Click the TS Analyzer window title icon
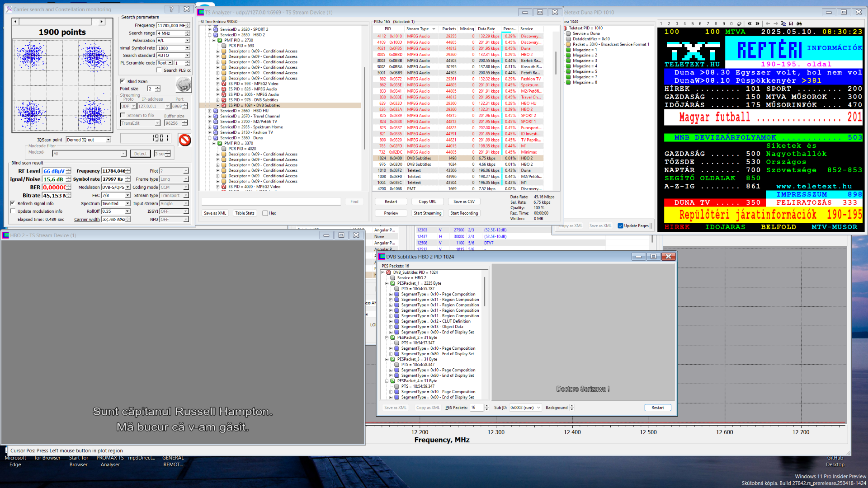The width and height of the screenshot is (868, 488). (x=201, y=12)
